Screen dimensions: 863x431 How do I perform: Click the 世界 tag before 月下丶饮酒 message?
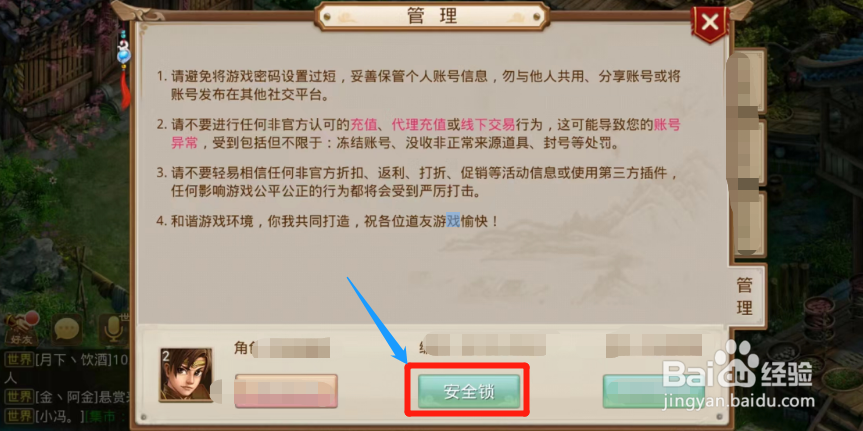[x=19, y=361]
